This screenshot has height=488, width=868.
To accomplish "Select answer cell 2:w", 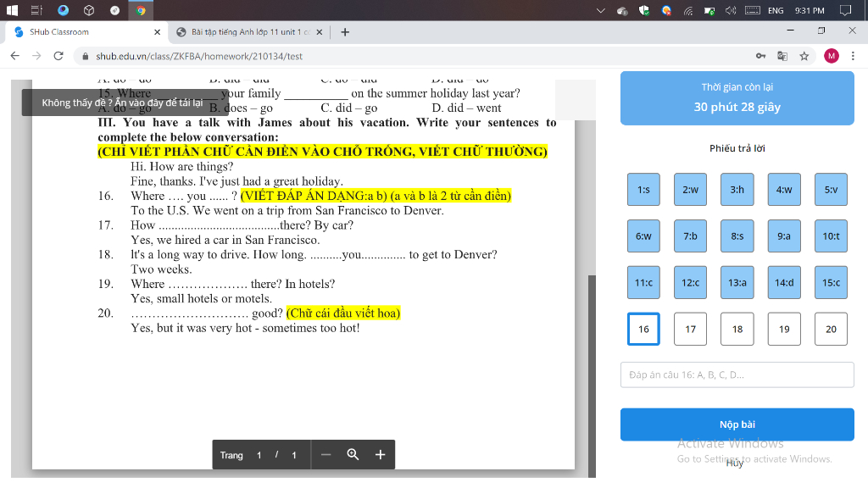I will [x=690, y=190].
